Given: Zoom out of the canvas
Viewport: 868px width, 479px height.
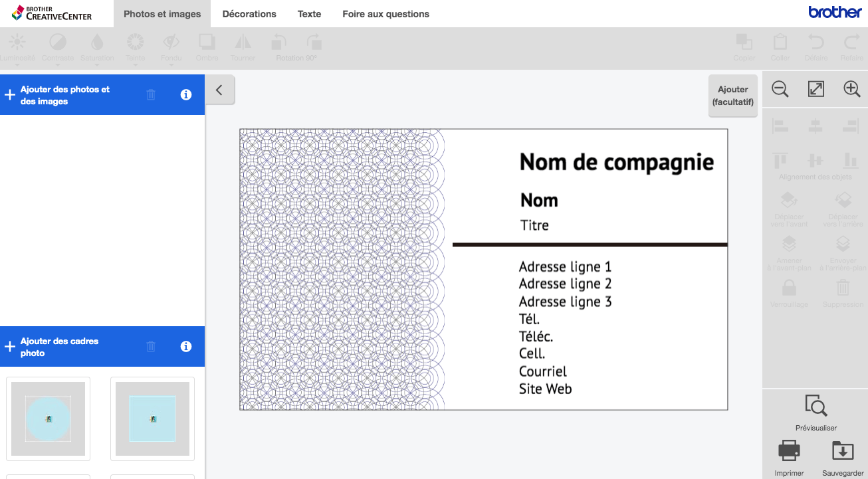Looking at the screenshot, I should pyautogui.click(x=780, y=89).
